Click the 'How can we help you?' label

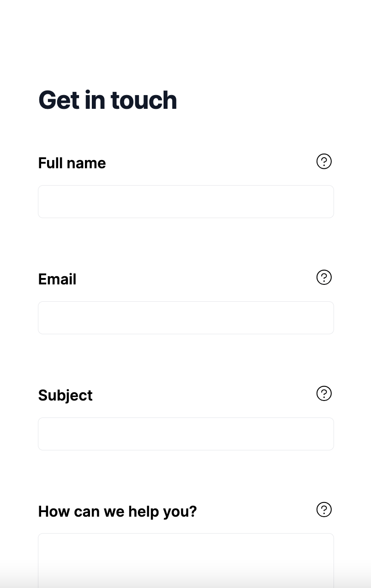(x=117, y=512)
